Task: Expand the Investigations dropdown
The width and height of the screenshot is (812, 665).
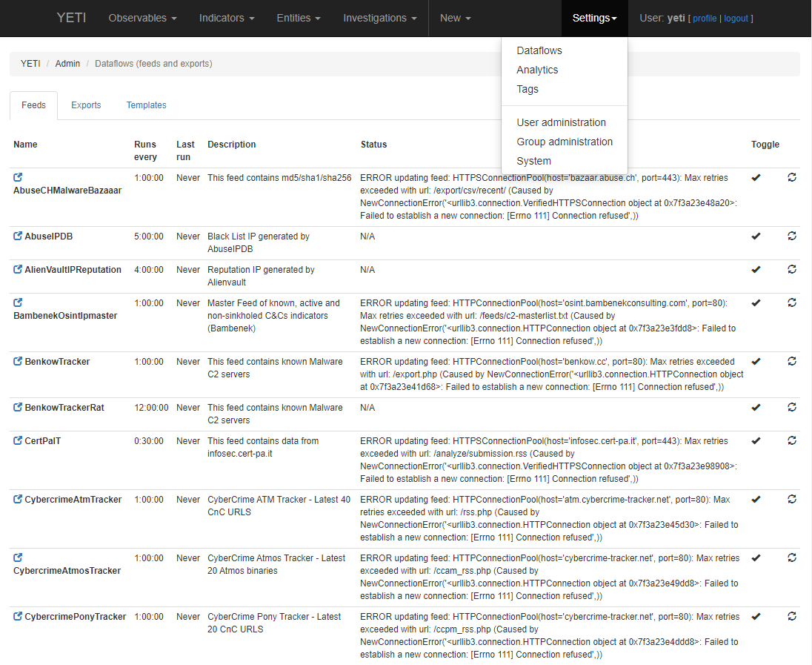Action: 379,18
